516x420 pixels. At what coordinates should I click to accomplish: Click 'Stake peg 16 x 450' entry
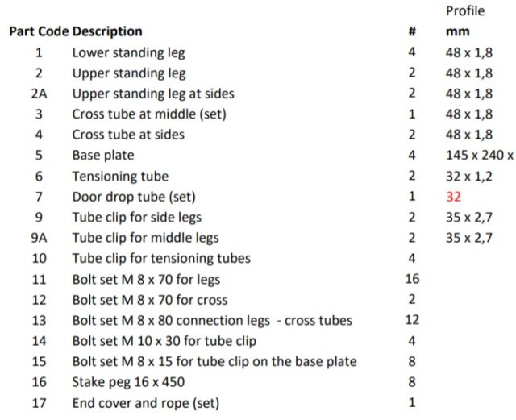[128, 382]
